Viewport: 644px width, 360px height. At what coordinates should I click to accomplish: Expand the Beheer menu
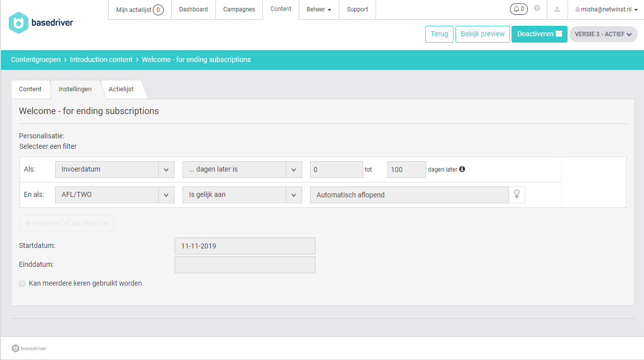[x=319, y=9]
